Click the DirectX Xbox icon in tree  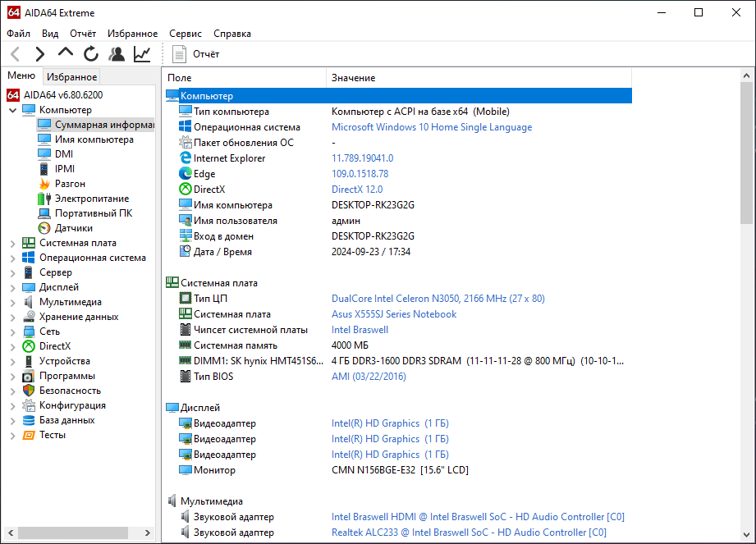[x=29, y=346]
